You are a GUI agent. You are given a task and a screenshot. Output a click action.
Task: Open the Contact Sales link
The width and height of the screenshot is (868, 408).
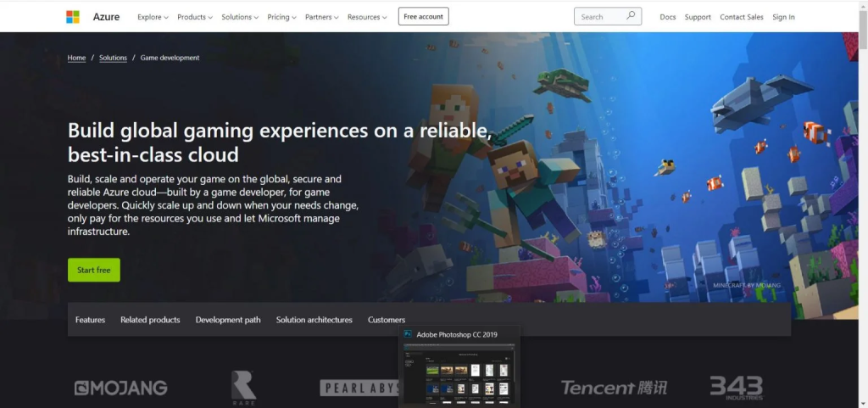741,17
